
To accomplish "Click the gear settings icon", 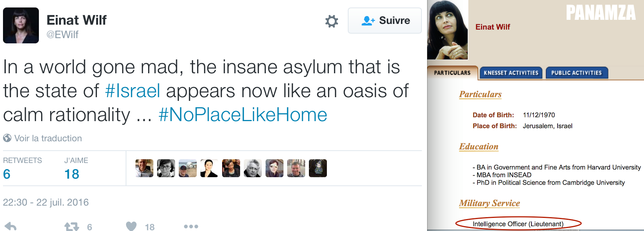I will tap(331, 21).
